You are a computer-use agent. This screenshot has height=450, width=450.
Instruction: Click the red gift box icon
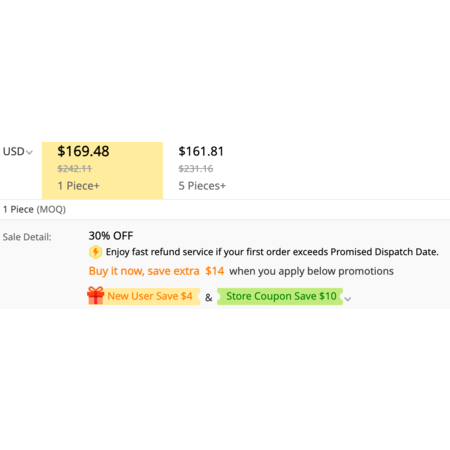[x=96, y=295]
